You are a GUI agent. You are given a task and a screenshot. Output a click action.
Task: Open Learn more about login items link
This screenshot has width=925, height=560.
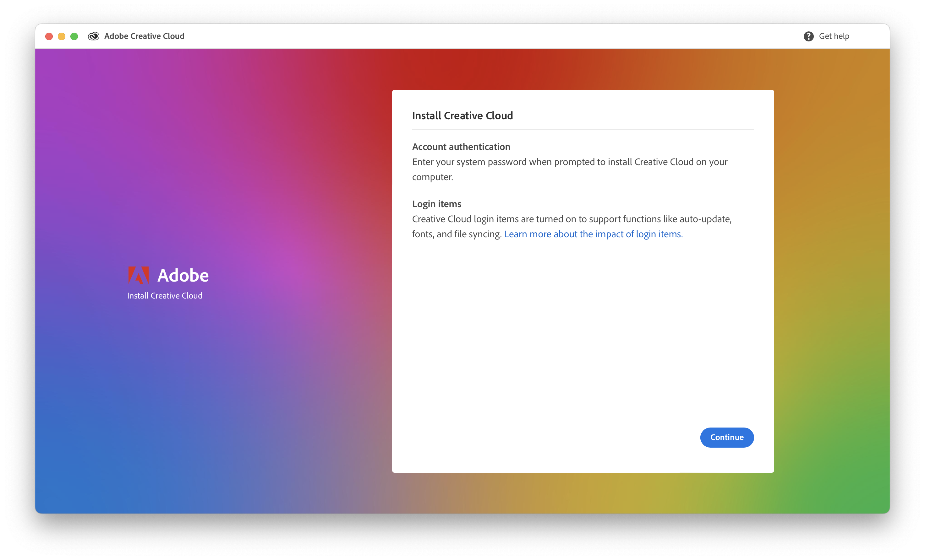[593, 234]
